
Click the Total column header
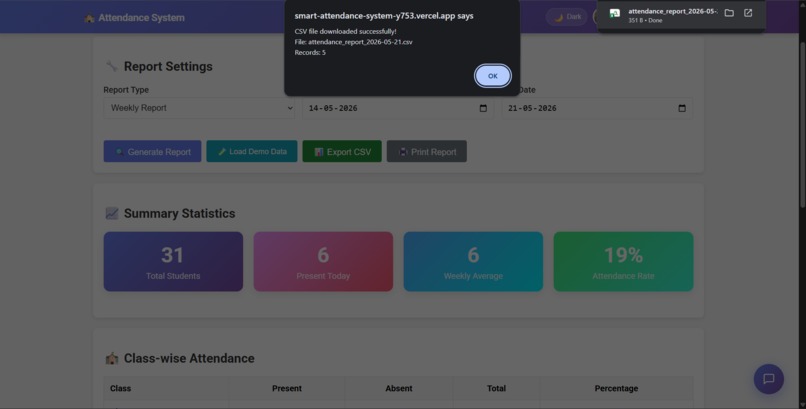click(496, 388)
